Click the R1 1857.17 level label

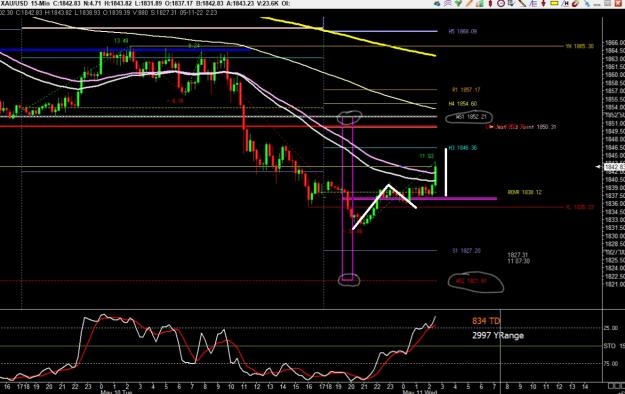pyautogui.click(x=466, y=90)
